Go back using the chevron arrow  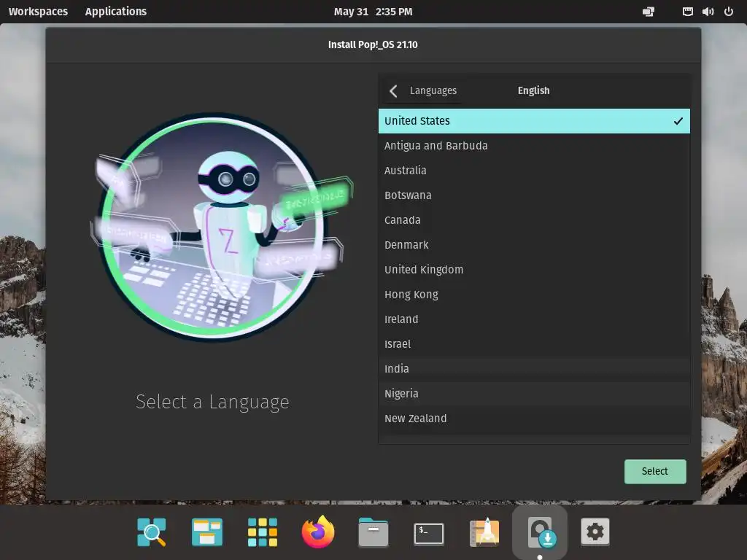pos(393,91)
